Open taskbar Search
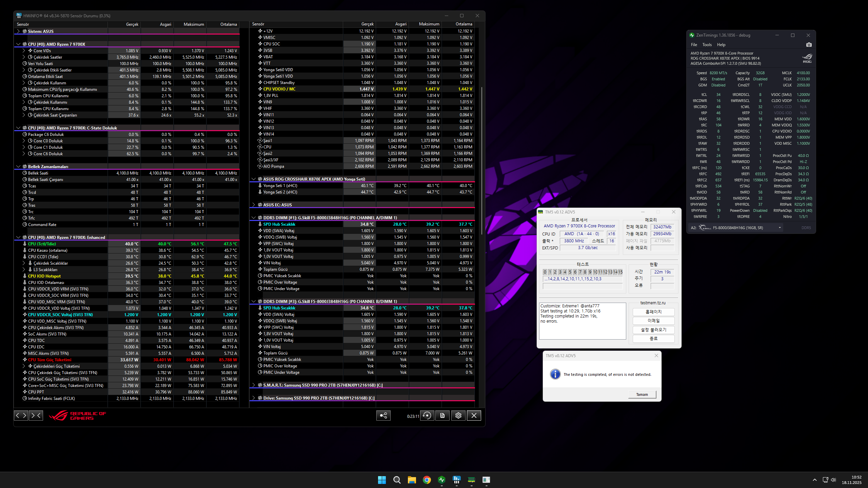 [x=397, y=480]
